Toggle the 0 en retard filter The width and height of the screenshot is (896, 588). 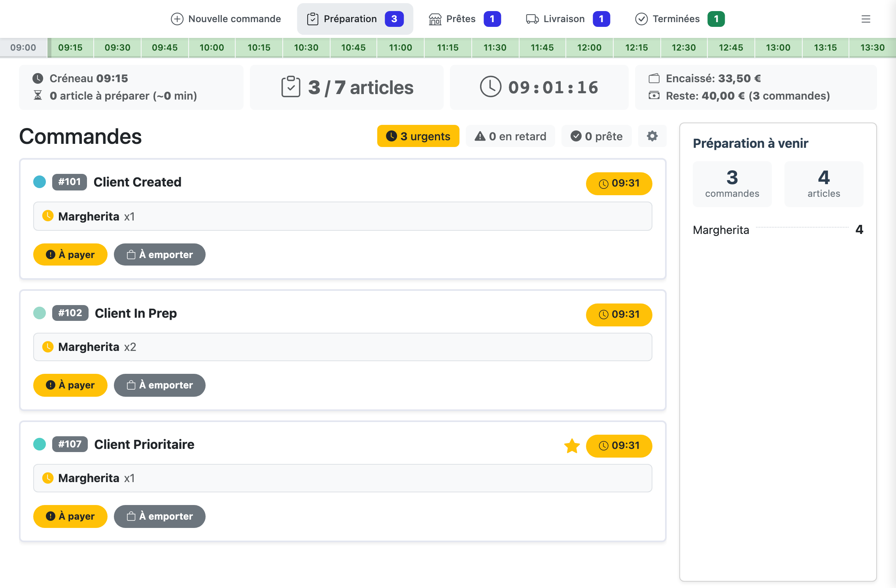tap(510, 136)
